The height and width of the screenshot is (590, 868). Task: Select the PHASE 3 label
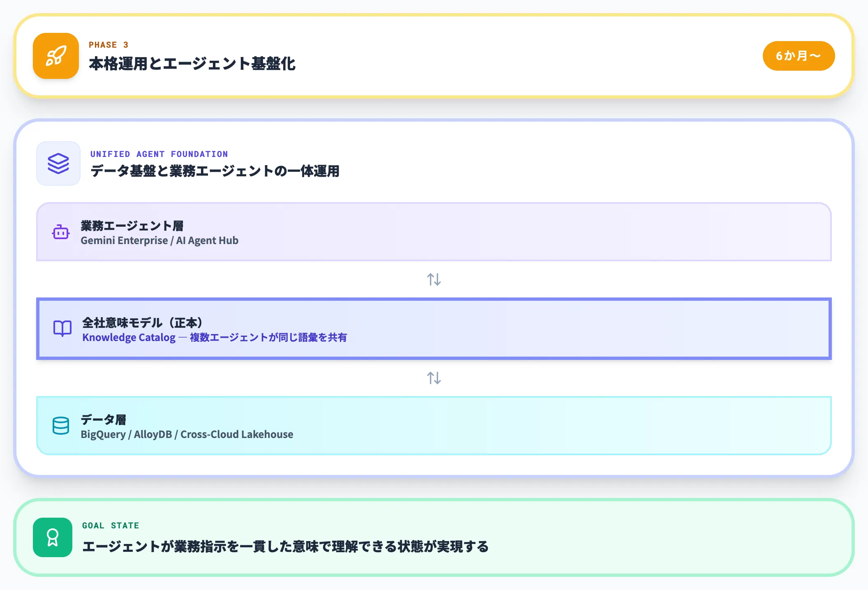(x=108, y=45)
